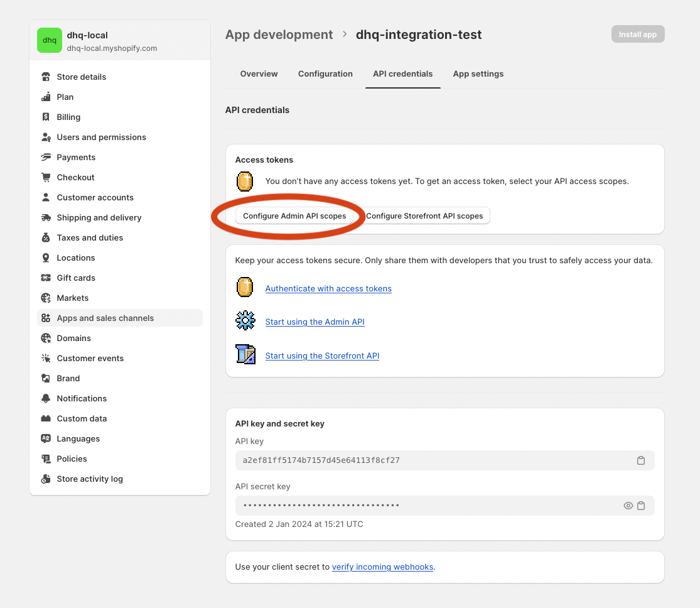Screen dimensions: 700x608
Task: Open Customer events settings
Action: (x=120, y=358)
